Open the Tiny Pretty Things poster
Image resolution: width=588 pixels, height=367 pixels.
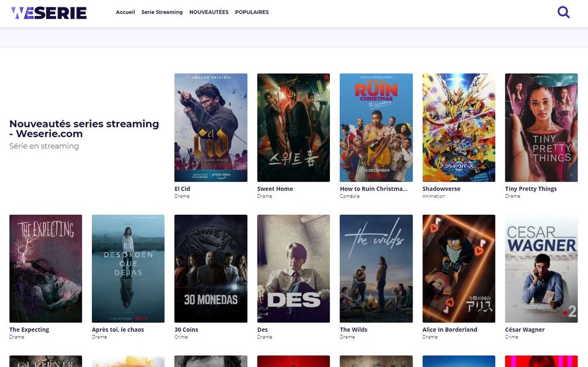click(542, 128)
